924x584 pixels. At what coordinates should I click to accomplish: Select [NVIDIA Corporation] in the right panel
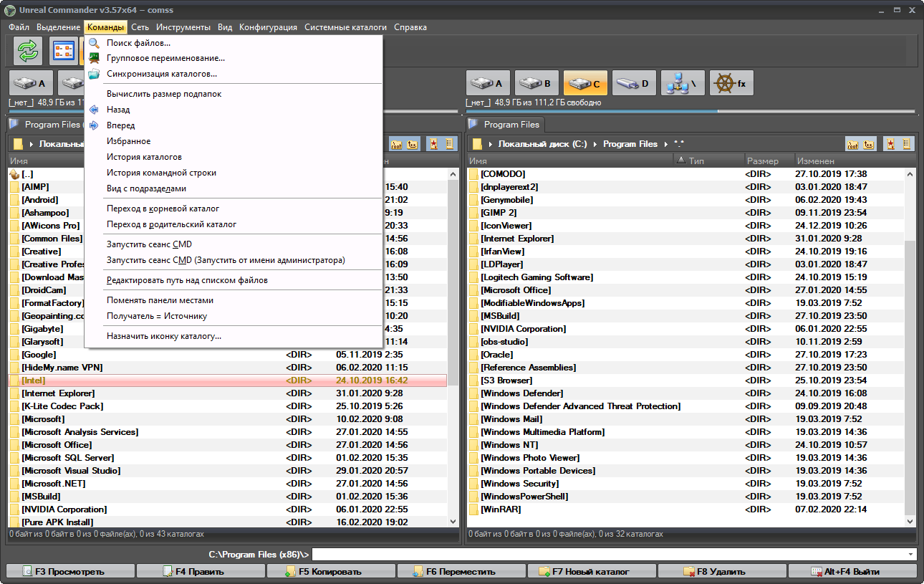686,329
